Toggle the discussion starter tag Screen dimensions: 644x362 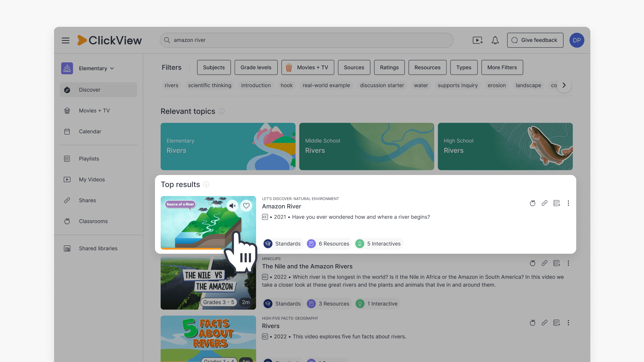point(382,85)
